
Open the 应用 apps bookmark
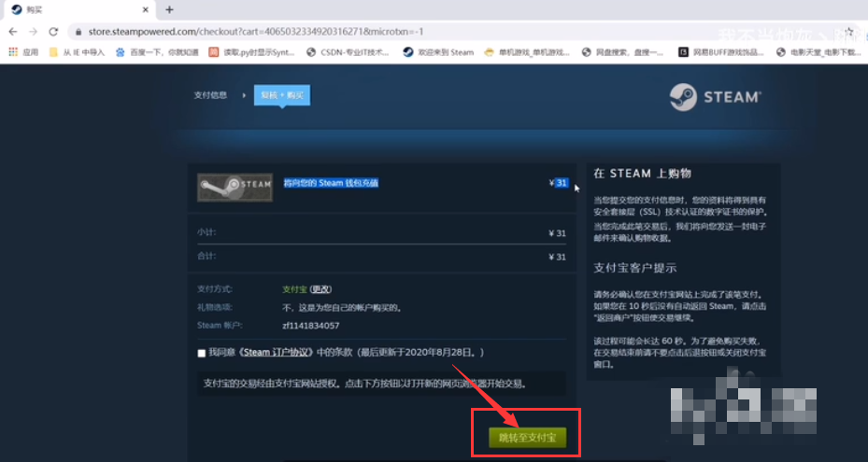click(23, 52)
